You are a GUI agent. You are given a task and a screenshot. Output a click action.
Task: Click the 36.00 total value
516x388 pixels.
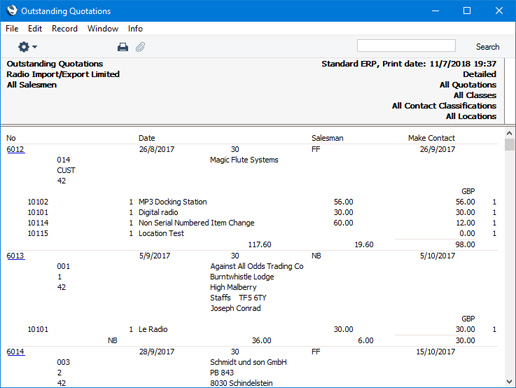[x=261, y=340]
